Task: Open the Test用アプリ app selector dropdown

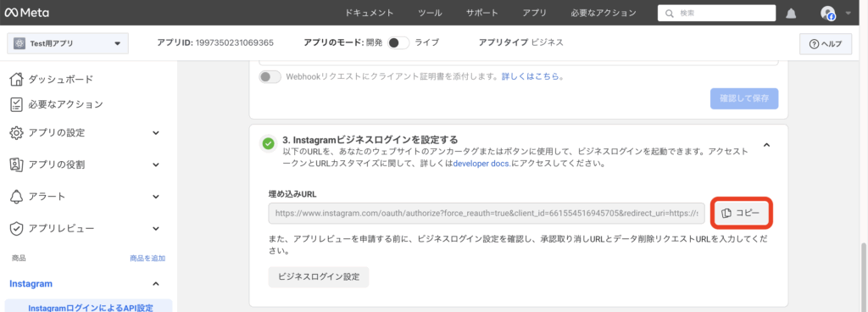Action: tap(68, 44)
